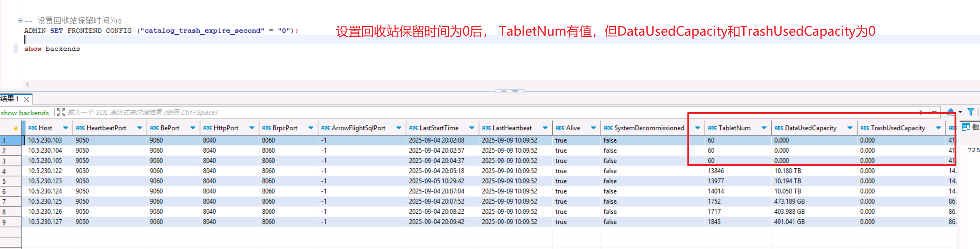Open the TrashUsedCapacity column filter dropdown
The width and height of the screenshot is (980, 249).
pos(939,128)
